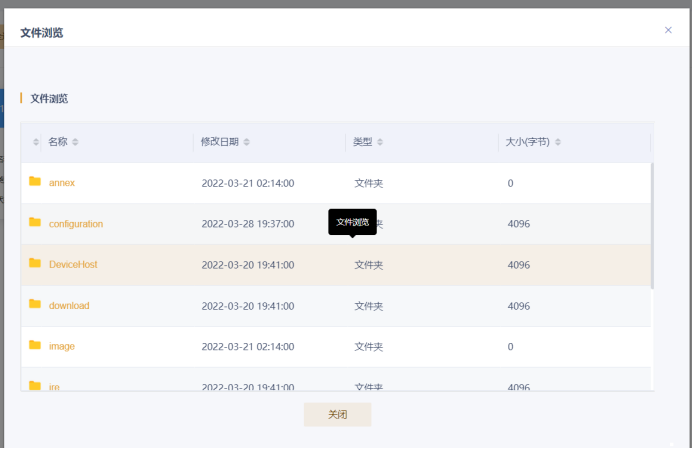Click the image folder icon
Screen dimensions: 692x449
point(35,346)
